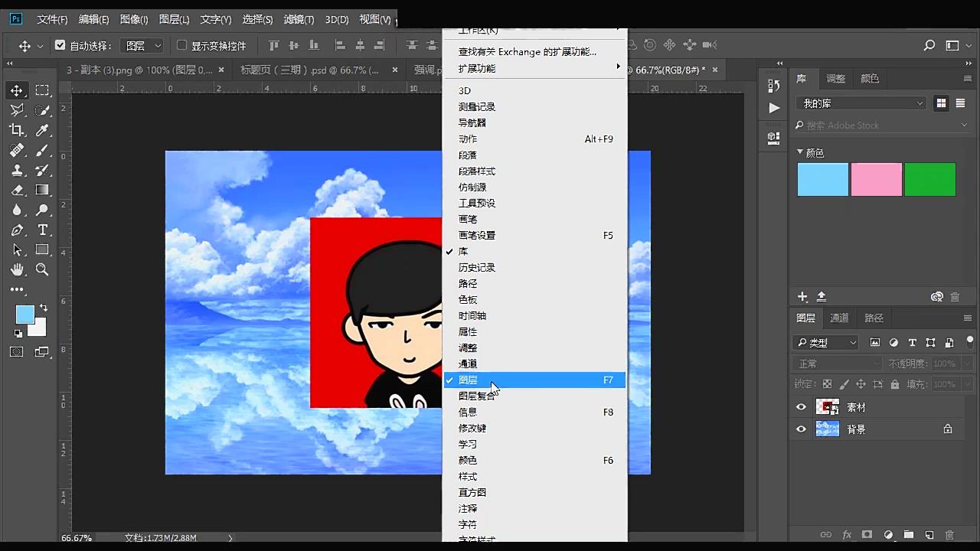
Task: Select the History Brush tool
Action: point(42,170)
